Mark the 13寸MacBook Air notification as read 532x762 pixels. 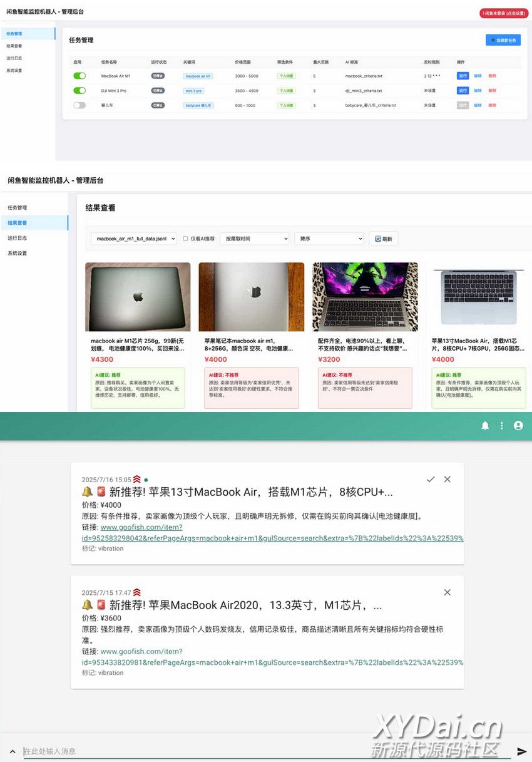click(431, 479)
